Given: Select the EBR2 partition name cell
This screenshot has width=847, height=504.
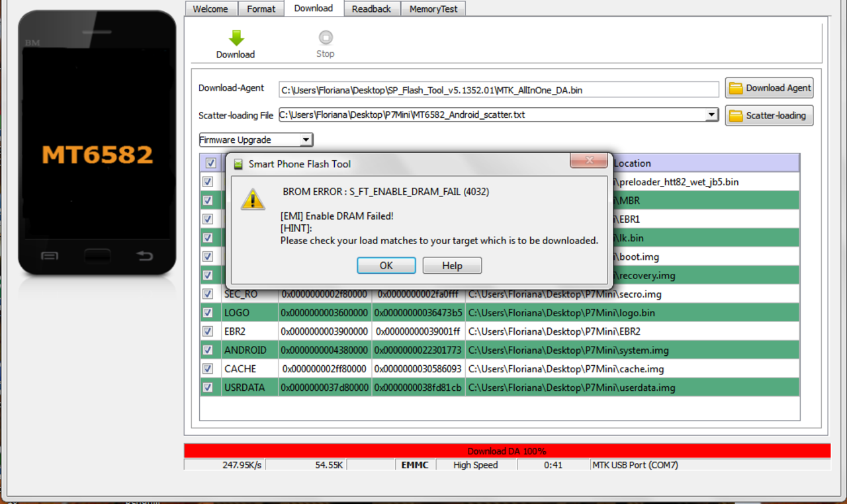Looking at the screenshot, I should (249, 331).
